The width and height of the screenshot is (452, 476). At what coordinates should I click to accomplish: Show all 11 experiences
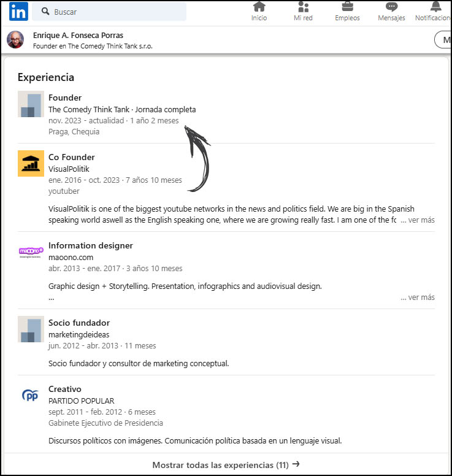(226, 465)
